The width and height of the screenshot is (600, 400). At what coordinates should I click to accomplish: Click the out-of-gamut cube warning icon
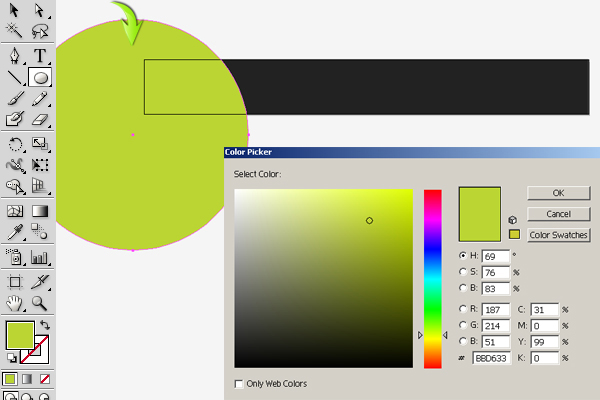click(513, 220)
